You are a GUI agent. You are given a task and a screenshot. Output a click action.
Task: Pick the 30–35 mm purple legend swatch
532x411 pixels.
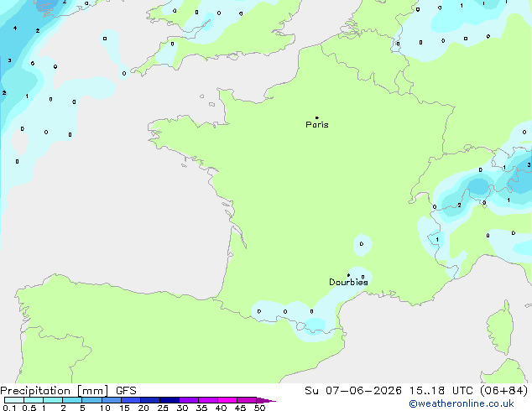pyautogui.click(x=189, y=400)
